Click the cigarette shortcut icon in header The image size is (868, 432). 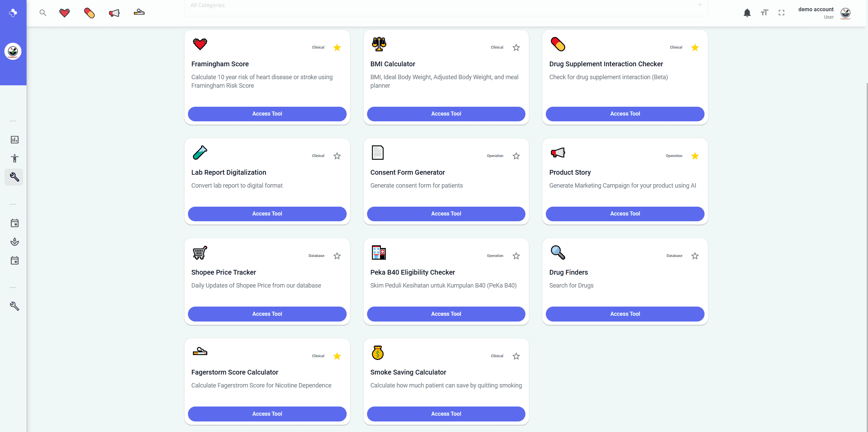(139, 13)
